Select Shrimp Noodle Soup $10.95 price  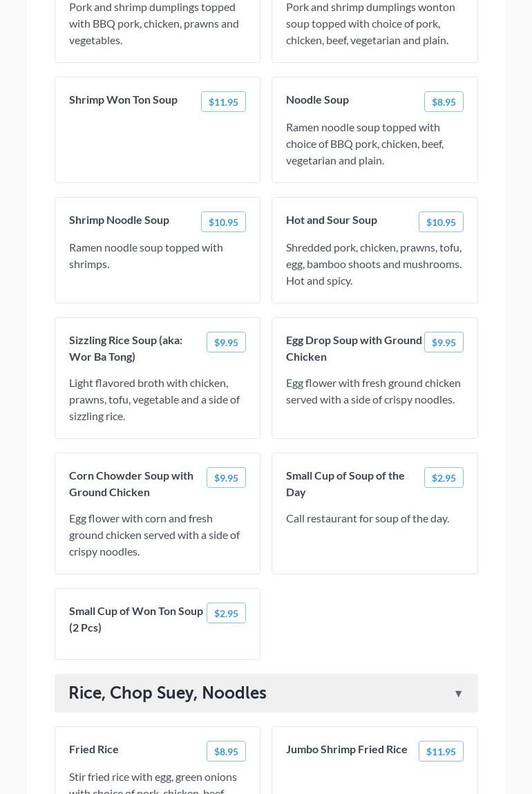pyautogui.click(x=223, y=223)
